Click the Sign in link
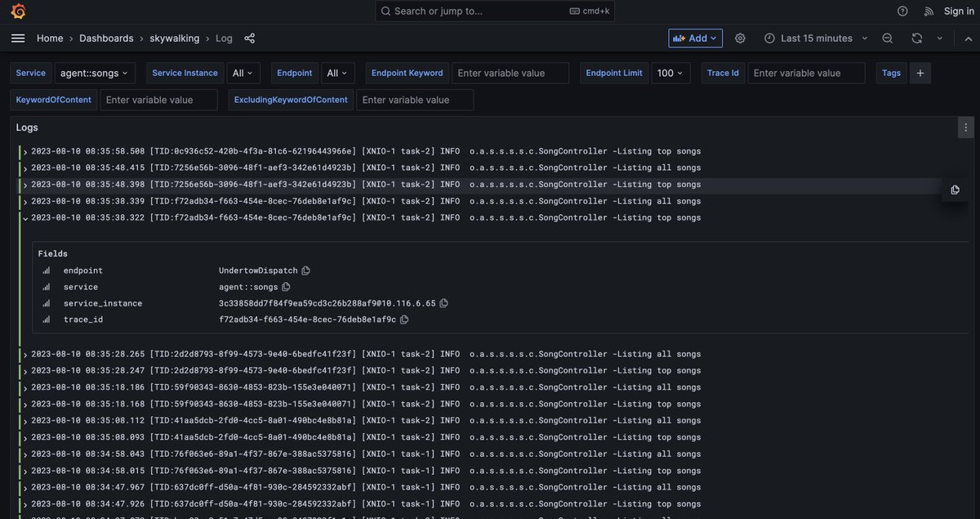The height and width of the screenshot is (519, 980). [x=959, y=11]
